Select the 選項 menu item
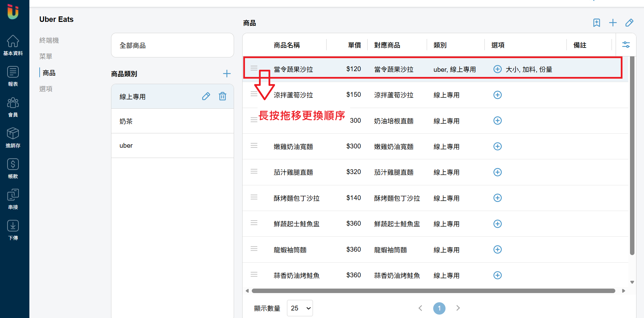 pos(46,89)
